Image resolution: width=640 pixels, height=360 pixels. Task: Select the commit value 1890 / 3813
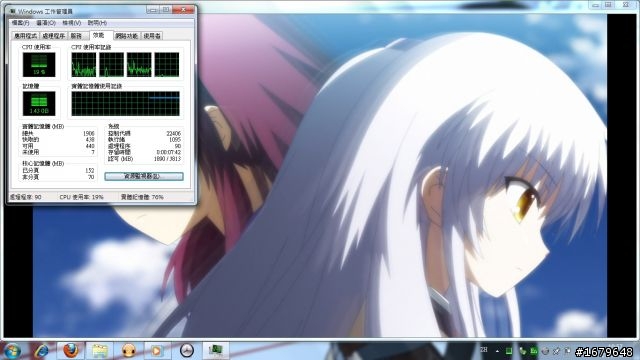(167, 159)
